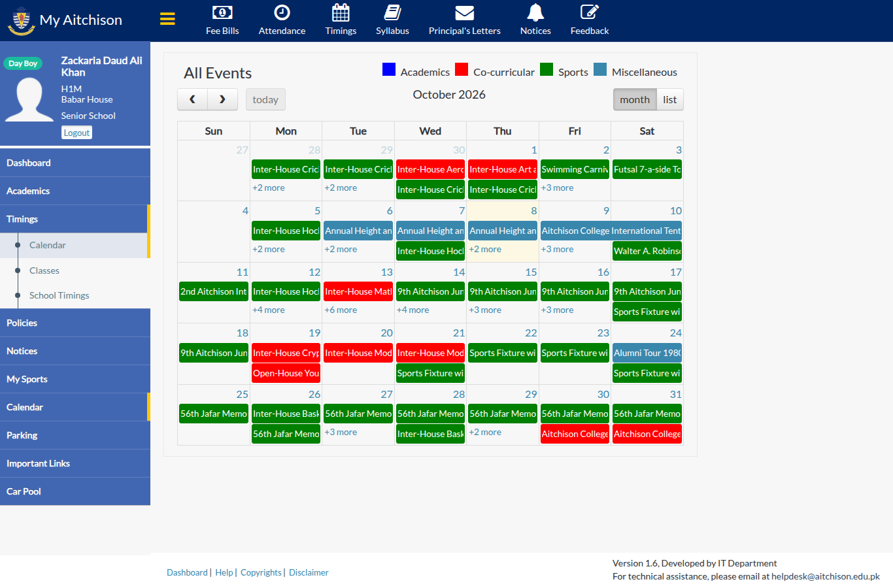This screenshot has height=588, width=893.
Task: Collapse the Timings sidebar section
Action: pyautogui.click(x=75, y=219)
